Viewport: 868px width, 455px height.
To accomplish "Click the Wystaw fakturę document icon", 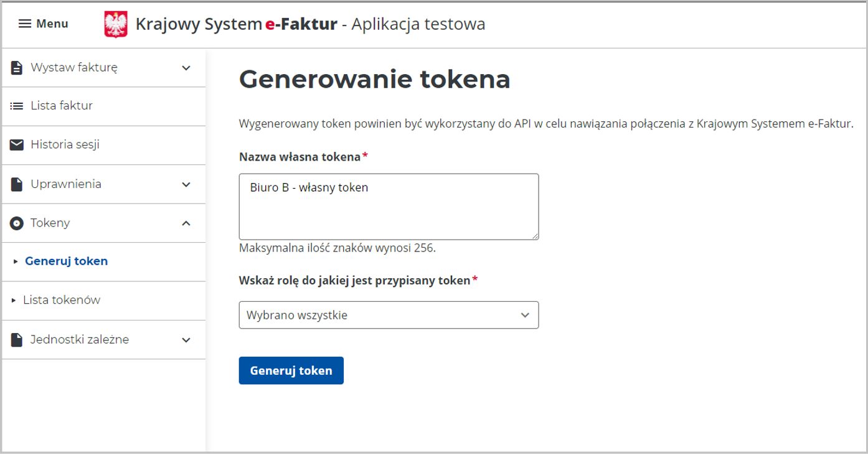I will point(17,68).
